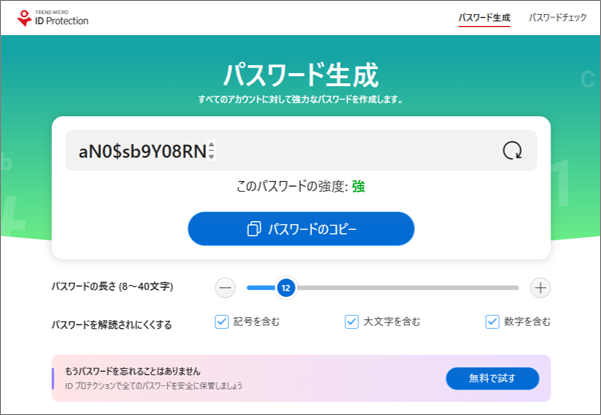The image size is (601, 415).
Task: Click the もうパスワードを忘れることはありません banner text
Action: tap(140, 371)
